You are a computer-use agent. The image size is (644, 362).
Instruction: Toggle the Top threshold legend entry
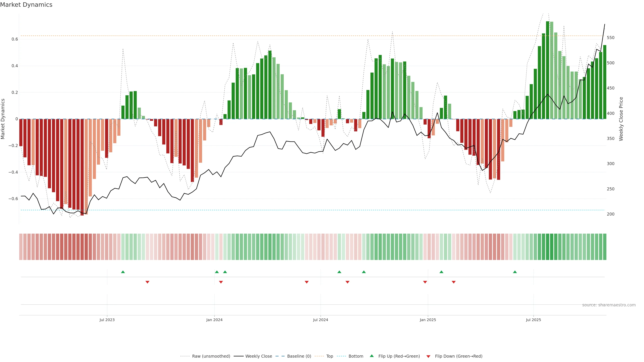330,356
